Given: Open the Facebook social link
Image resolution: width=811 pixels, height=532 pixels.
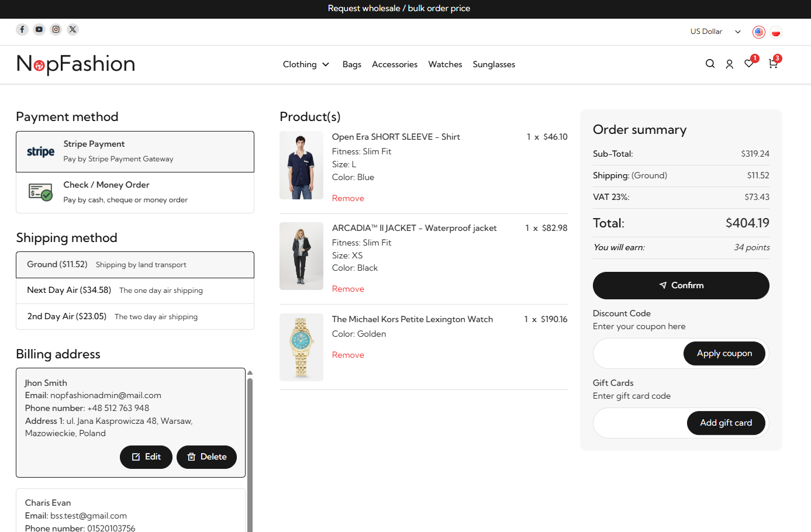Looking at the screenshot, I should (22, 29).
